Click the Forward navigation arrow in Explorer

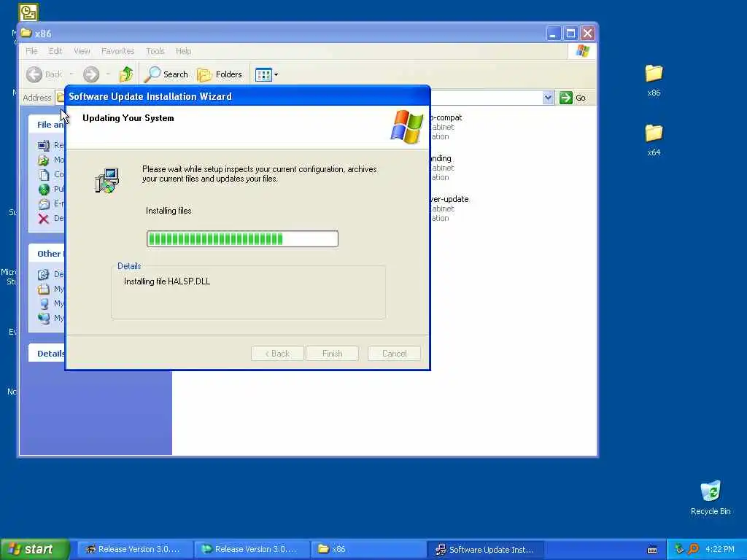[x=91, y=74]
